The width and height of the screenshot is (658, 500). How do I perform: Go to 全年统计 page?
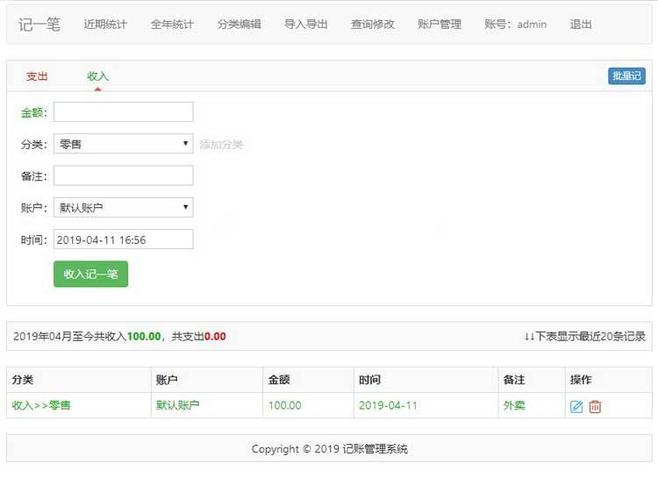172,24
